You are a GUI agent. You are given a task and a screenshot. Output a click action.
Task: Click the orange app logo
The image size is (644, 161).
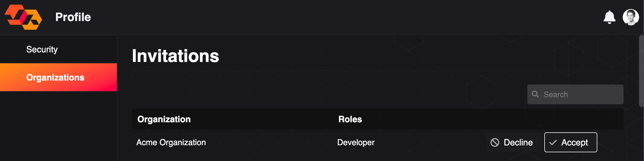23,17
